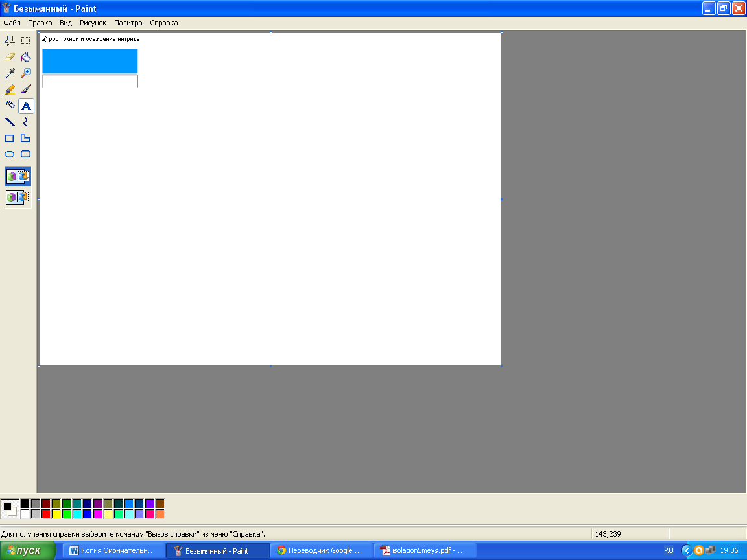The image size is (747, 560).
Task: Open the Рисунок menu
Action: 93,23
